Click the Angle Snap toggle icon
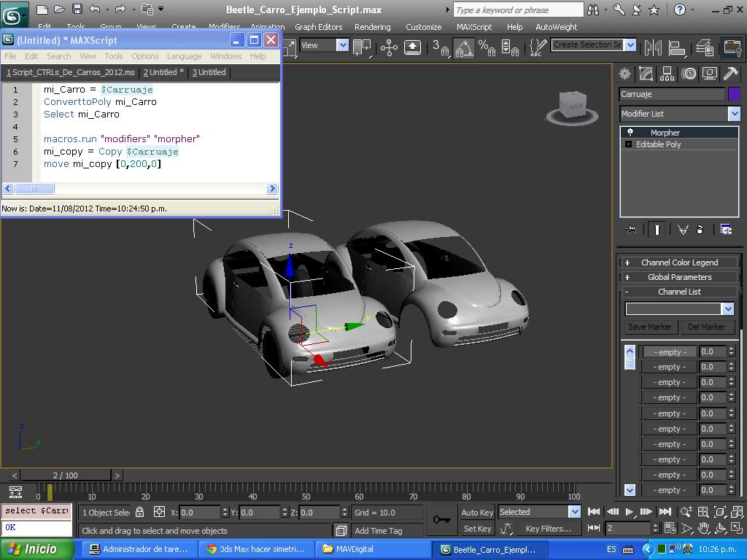This screenshot has height=560, width=747. [464, 48]
